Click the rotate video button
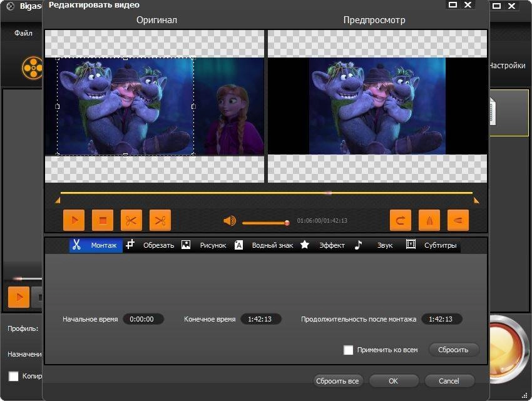 tap(401, 220)
